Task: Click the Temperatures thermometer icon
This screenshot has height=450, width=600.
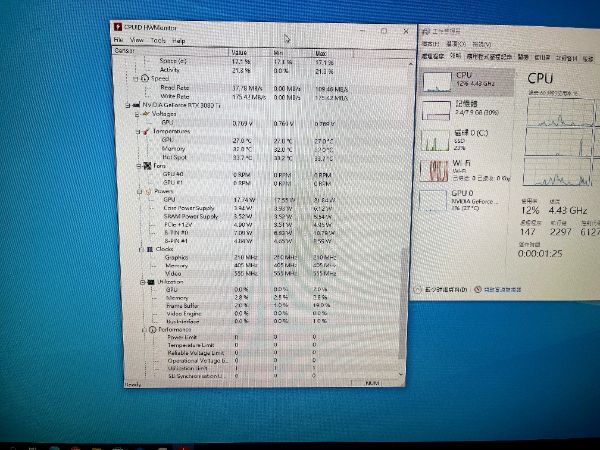Action: point(146,131)
